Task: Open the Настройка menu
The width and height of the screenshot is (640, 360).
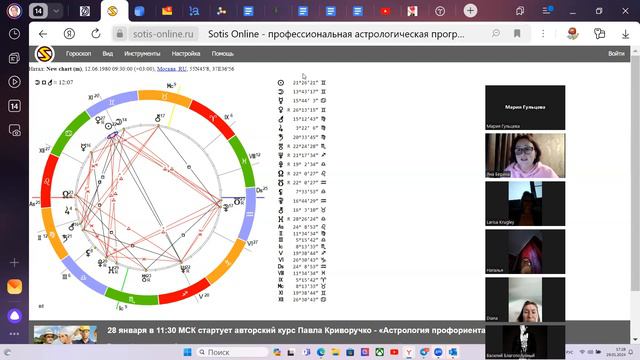Action: 186,53
